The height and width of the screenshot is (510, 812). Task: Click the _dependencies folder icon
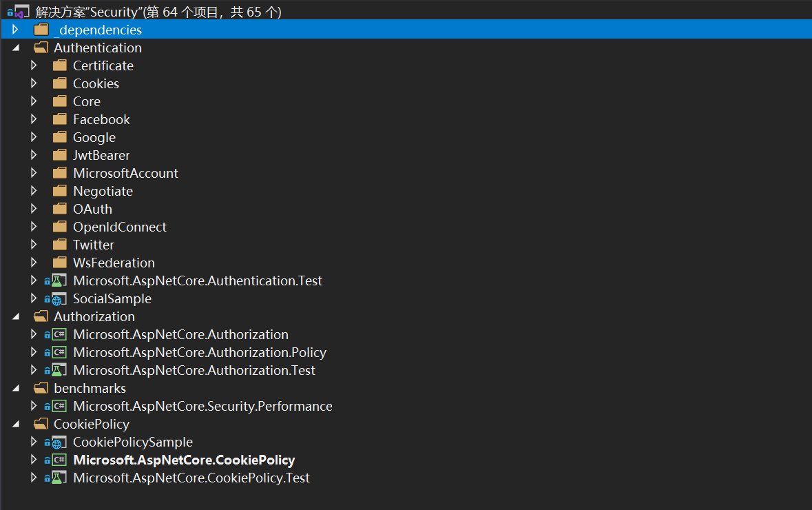point(41,30)
